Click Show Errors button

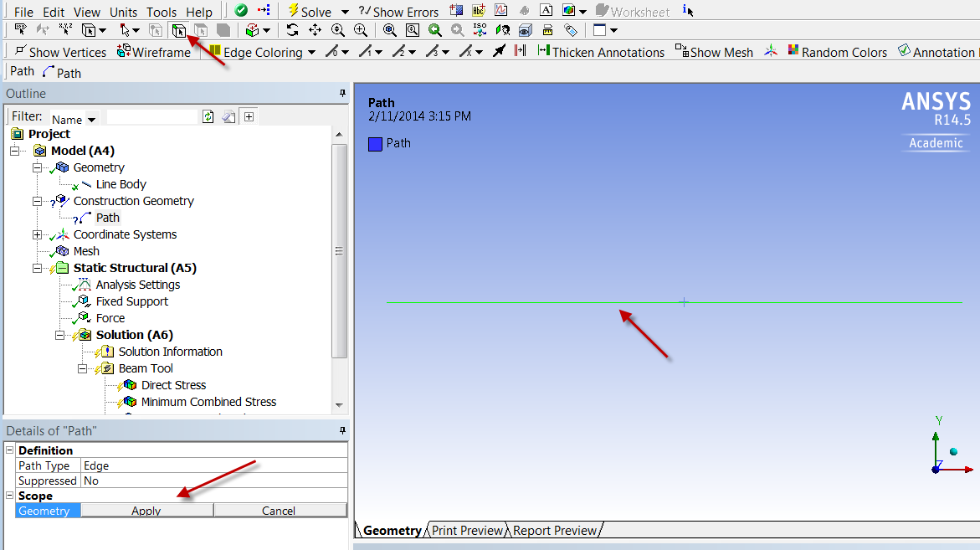(x=398, y=11)
